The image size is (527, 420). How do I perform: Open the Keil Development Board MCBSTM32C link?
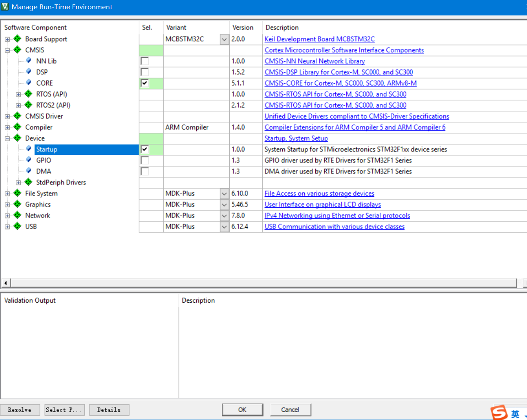pos(320,39)
